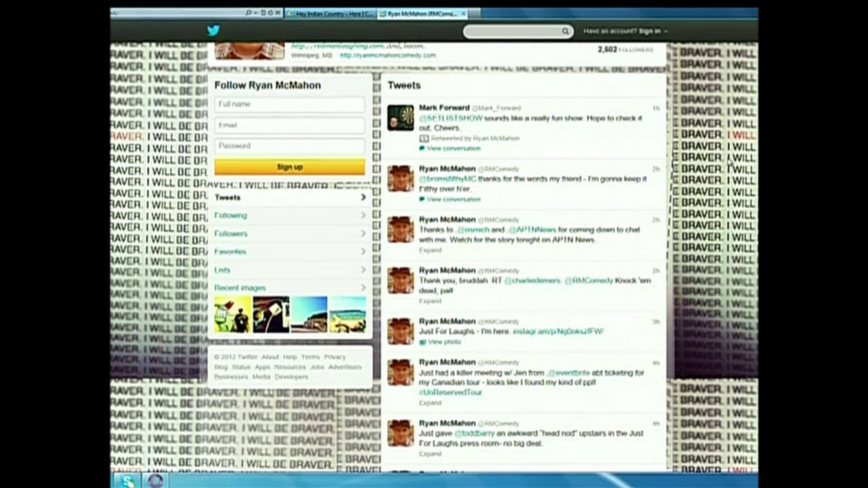Click the browser address bar search icon
Image resolution: width=868 pixels, height=488 pixels.
[x=248, y=13]
